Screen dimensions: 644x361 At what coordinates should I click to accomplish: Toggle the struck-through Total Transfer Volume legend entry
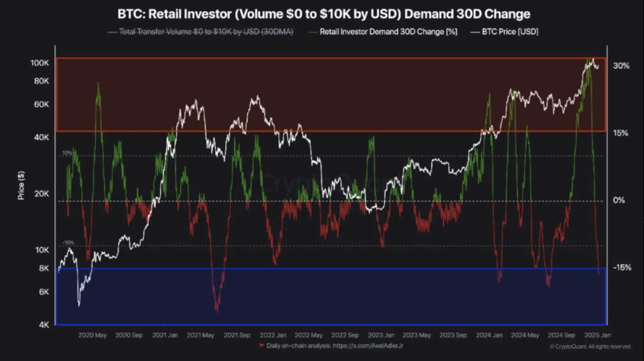pos(206,32)
